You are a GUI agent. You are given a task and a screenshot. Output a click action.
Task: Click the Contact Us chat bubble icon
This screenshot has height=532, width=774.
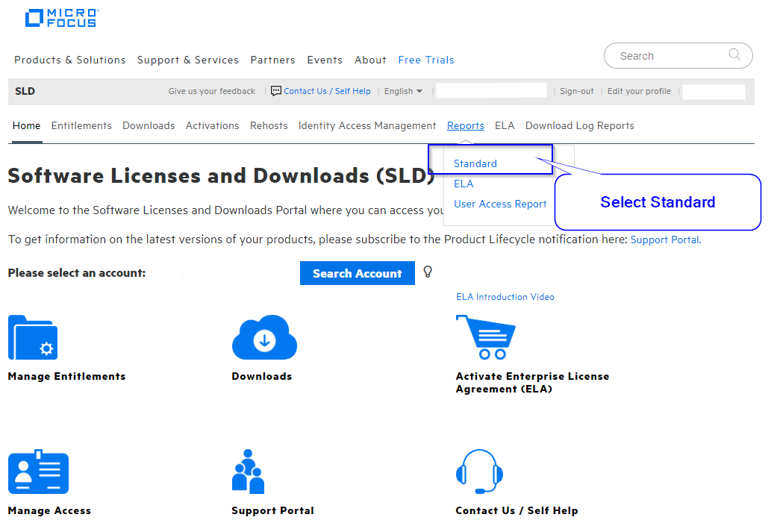point(276,91)
